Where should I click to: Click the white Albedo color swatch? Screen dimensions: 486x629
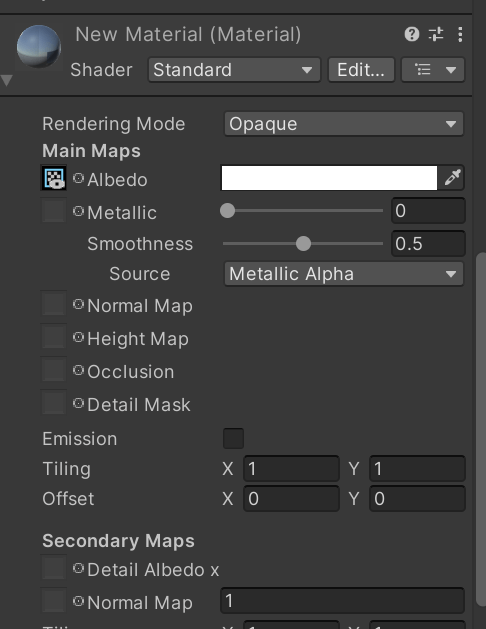(x=329, y=178)
